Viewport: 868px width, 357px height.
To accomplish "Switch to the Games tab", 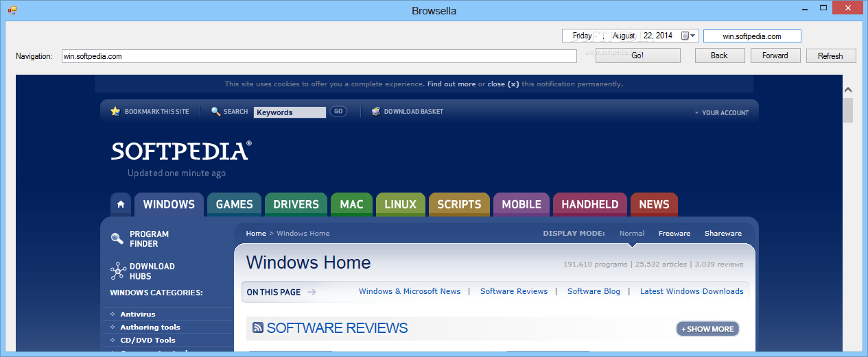I will tap(234, 204).
